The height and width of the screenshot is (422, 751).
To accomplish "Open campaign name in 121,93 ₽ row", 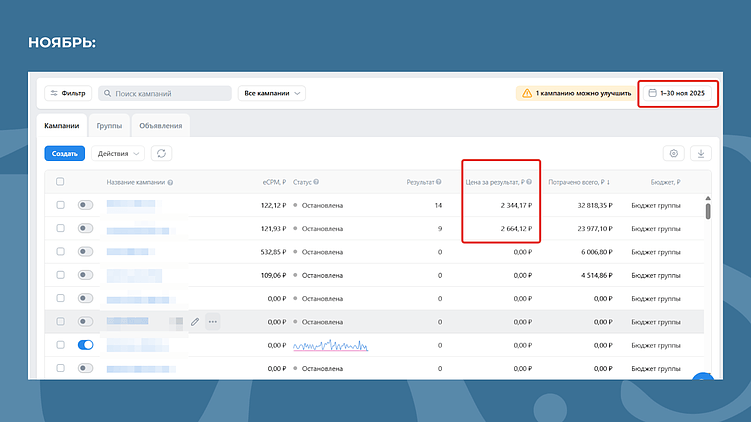I will (138, 231).
